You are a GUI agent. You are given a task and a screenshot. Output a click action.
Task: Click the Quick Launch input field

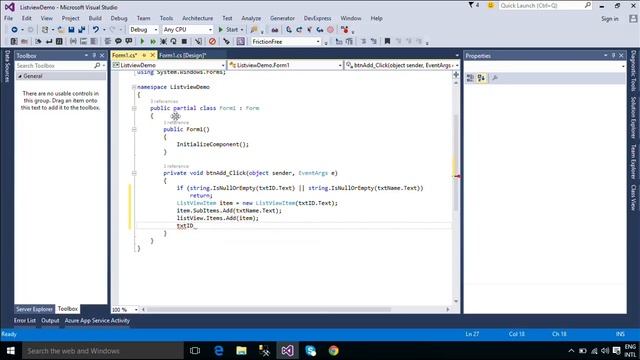[542, 5]
